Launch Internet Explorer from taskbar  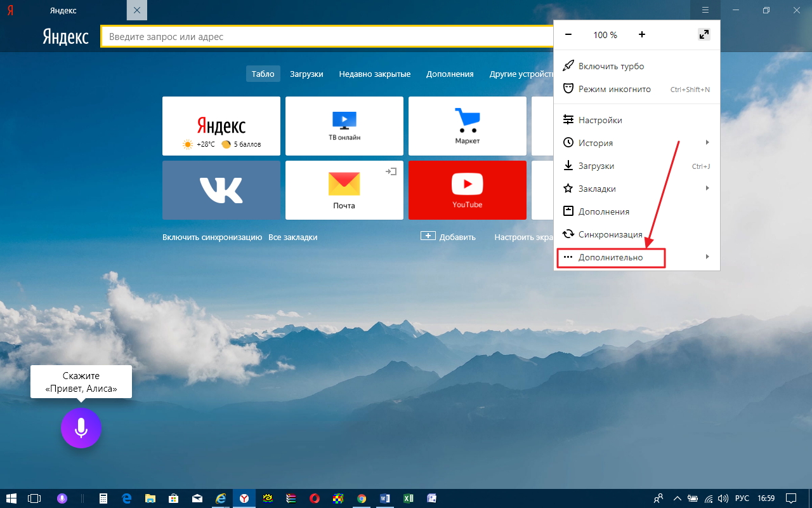click(221, 498)
